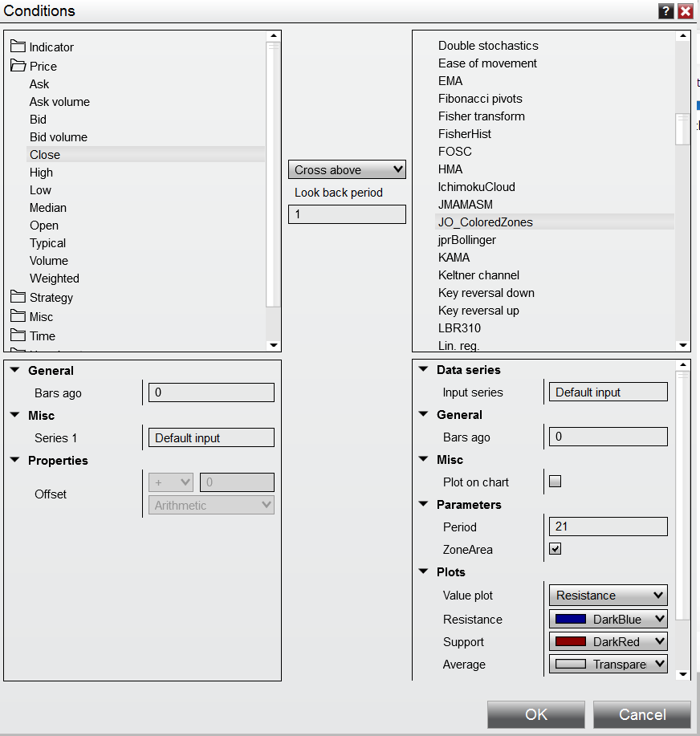Select the Low price item
This screenshot has height=736, width=700.
coord(40,190)
